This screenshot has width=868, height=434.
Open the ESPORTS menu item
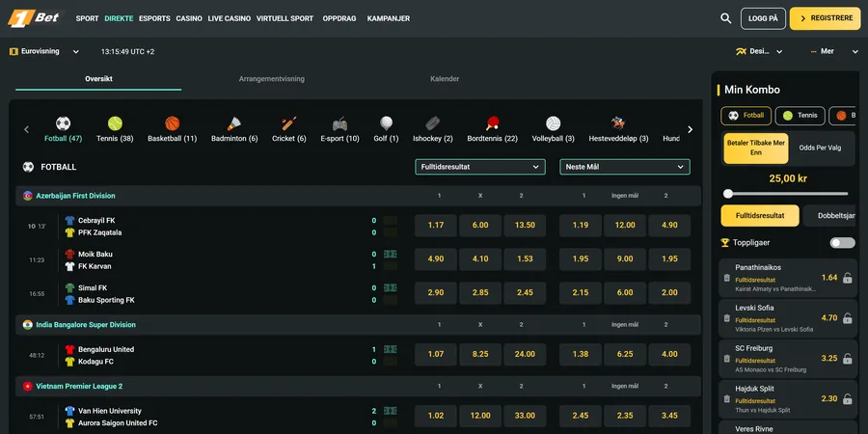tap(154, 18)
